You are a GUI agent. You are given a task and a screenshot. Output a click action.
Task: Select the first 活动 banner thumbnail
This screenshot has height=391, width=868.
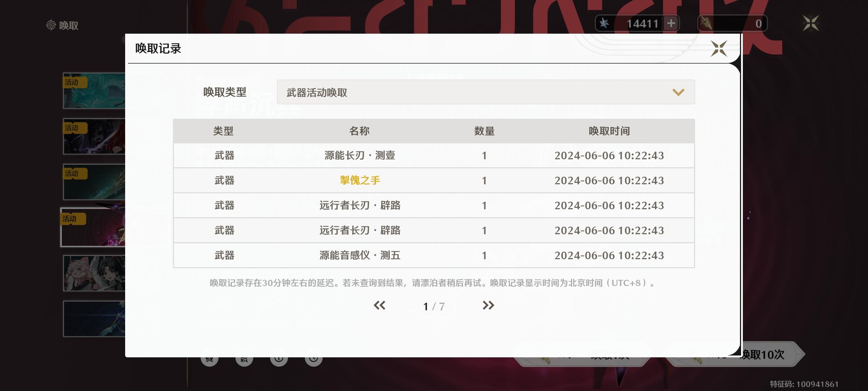pyautogui.click(x=94, y=91)
